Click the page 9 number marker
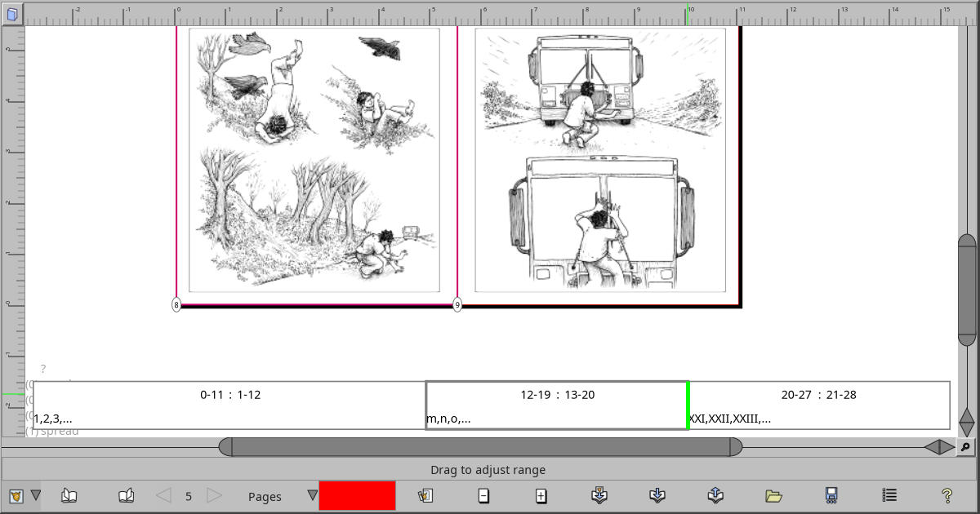The width and height of the screenshot is (980, 514). [x=457, y=305]
